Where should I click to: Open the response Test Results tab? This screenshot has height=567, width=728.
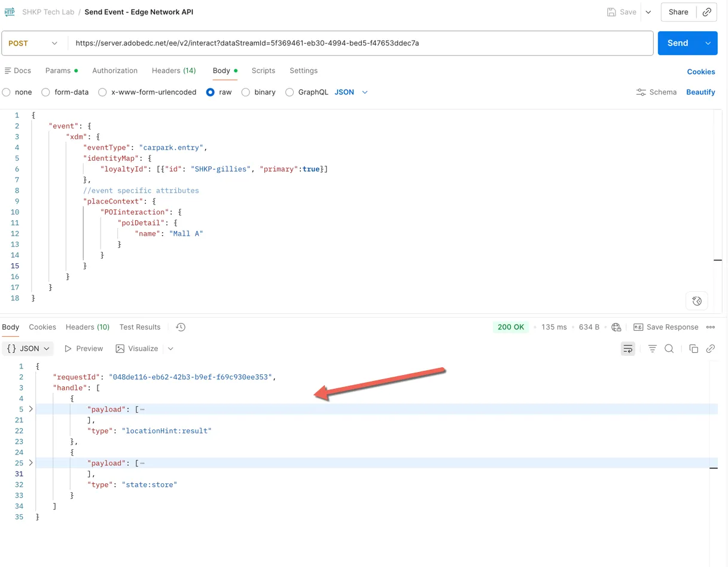pyautogui.click(x=140, y=327)
